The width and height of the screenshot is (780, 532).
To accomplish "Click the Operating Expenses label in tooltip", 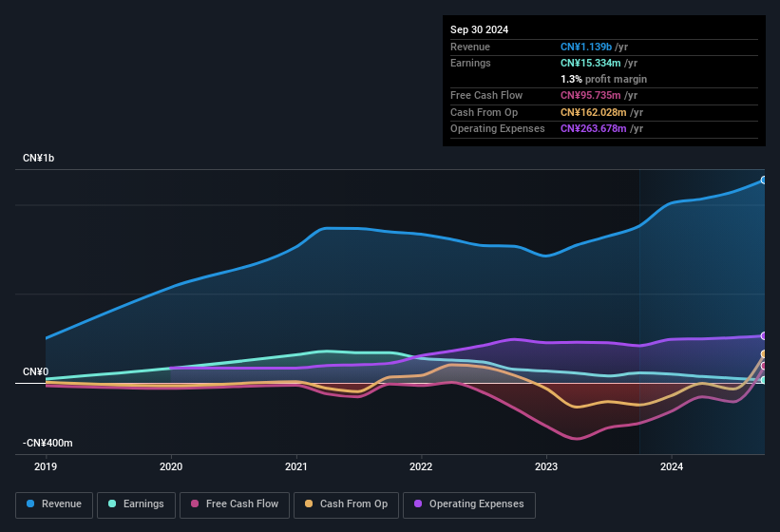I will [498, 129].
